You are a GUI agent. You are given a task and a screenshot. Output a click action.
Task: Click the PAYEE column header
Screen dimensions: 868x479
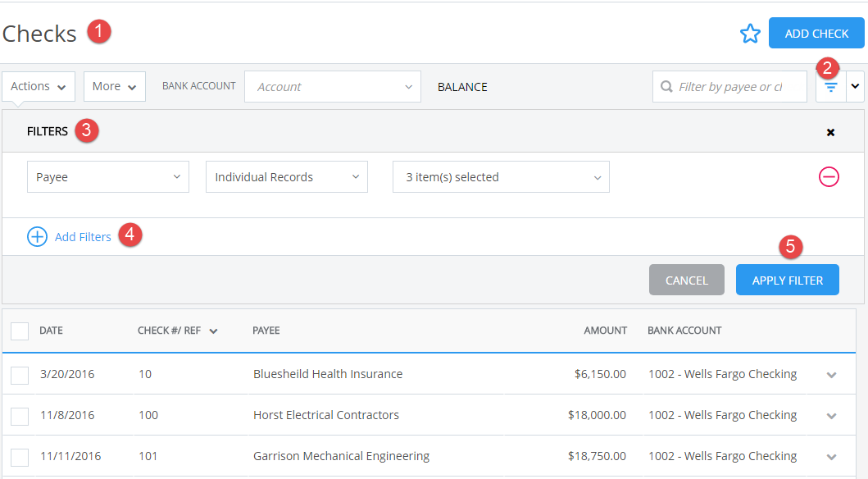coord(266,331)
